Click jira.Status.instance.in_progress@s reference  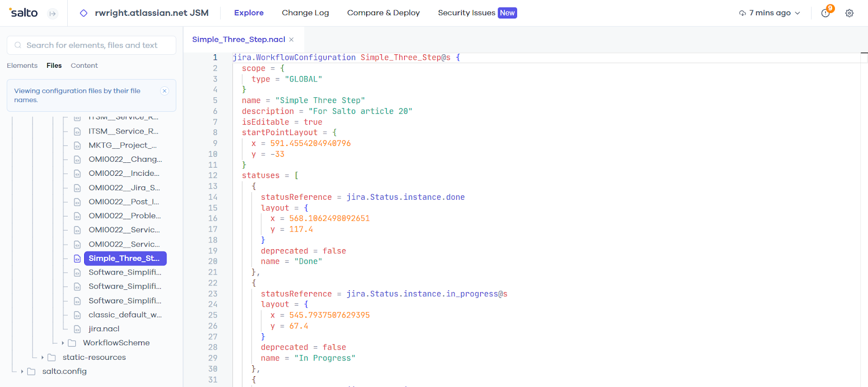pos(427,294)
